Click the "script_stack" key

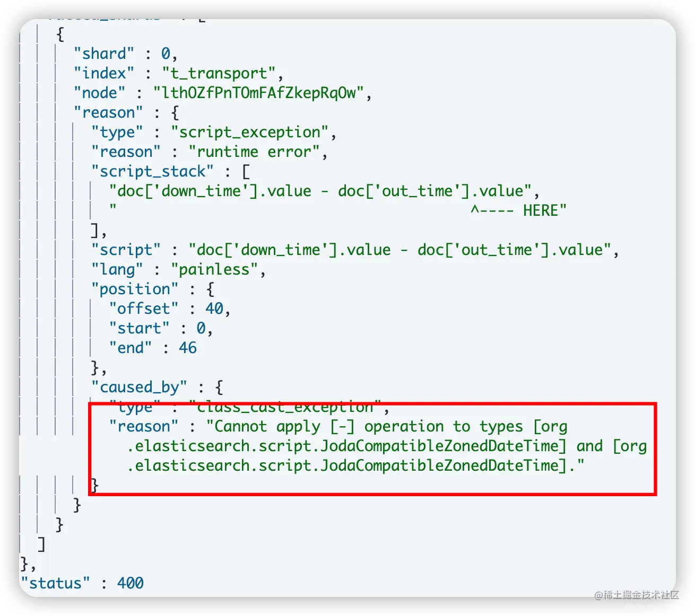tap(152, 171)
